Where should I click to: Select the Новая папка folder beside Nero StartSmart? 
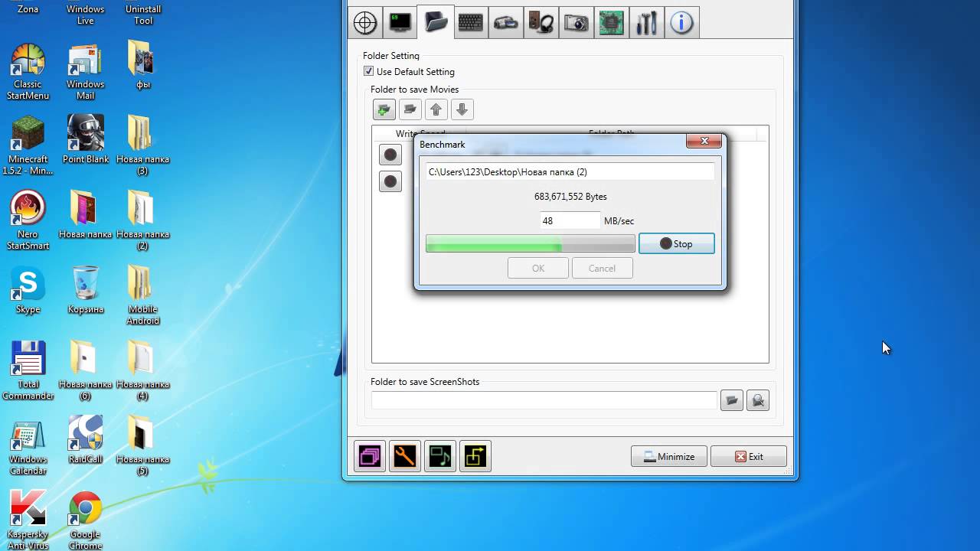tap(85, 215)
